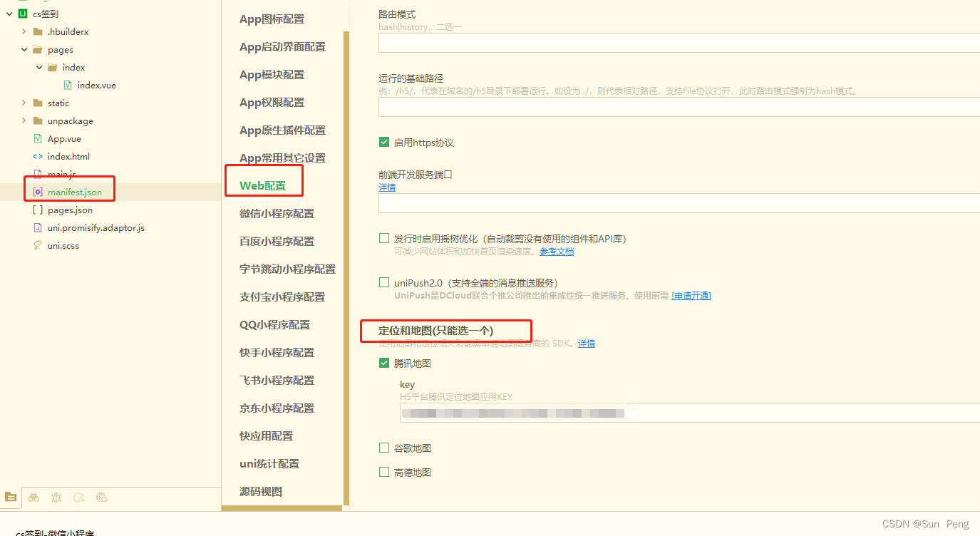Click the 路由模式 input field
The height and width of the screenshot is (536, 980).
tap(679, 43)
